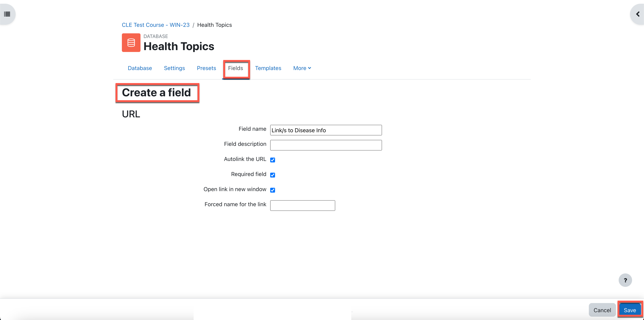This screenshot has height=320, width=644.
Task: Click the Create a field heading
Action: click(156, 93)
